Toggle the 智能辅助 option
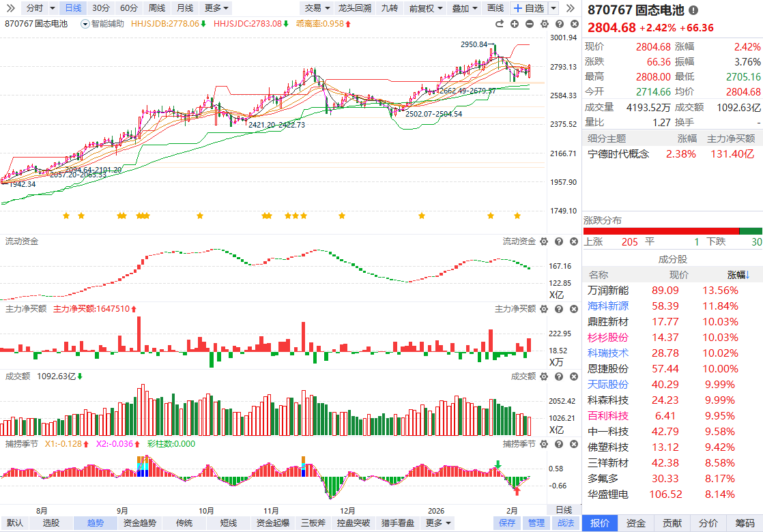763x532 pixels. (103, 23)
